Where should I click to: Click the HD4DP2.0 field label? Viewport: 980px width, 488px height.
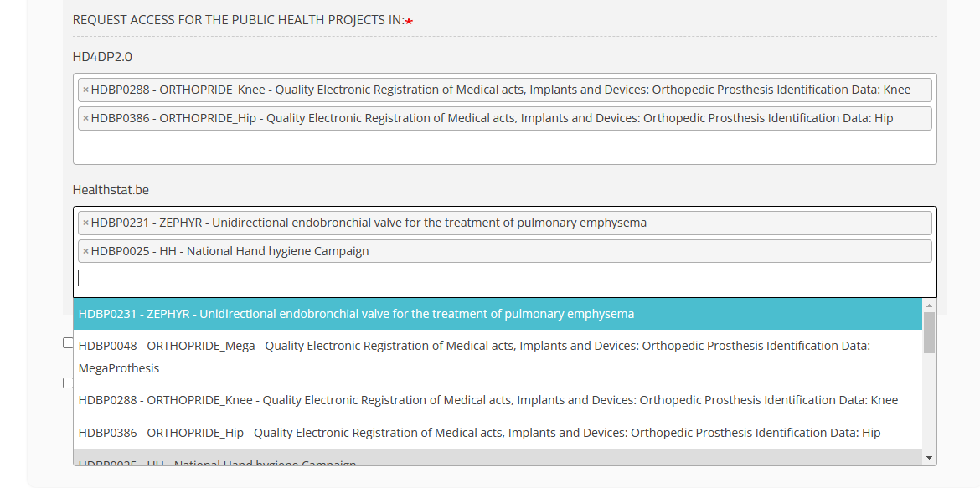click(102, 57)
